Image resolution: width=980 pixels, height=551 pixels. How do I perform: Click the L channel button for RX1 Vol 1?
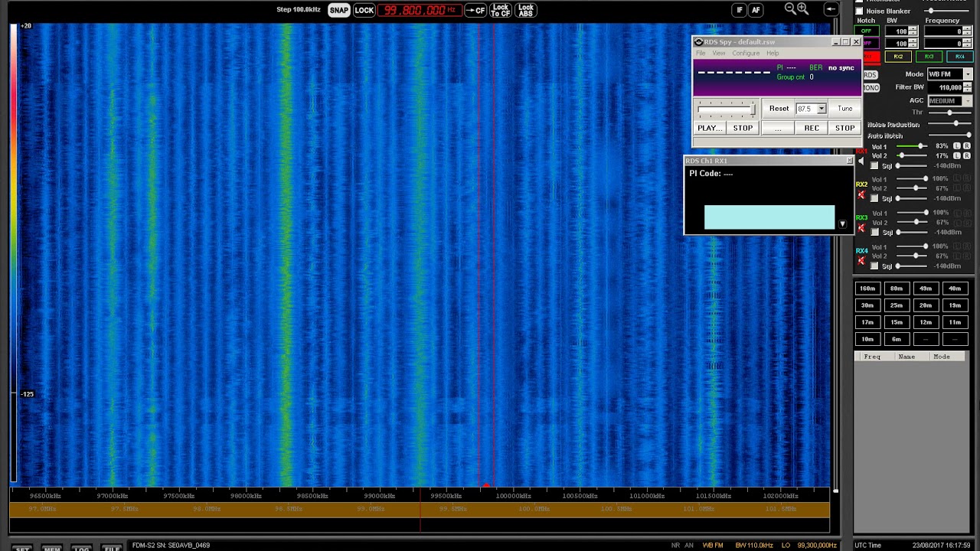[x=957, y=146]
